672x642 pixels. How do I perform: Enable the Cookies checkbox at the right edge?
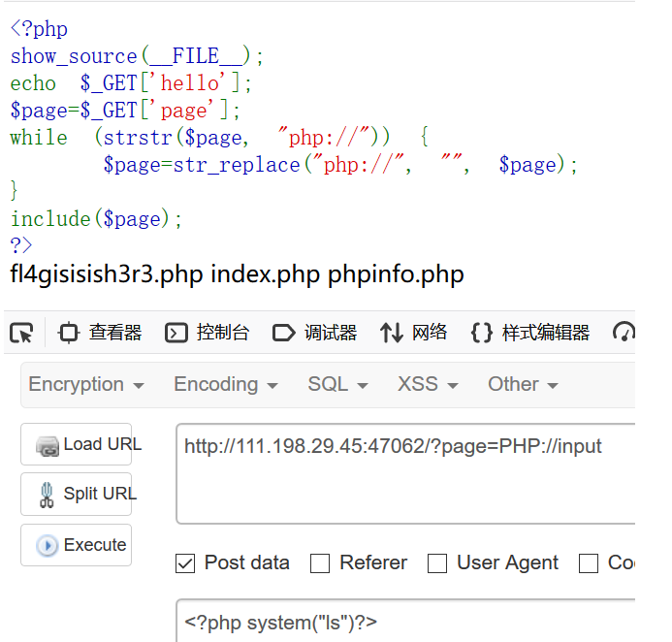coord(589,563)
